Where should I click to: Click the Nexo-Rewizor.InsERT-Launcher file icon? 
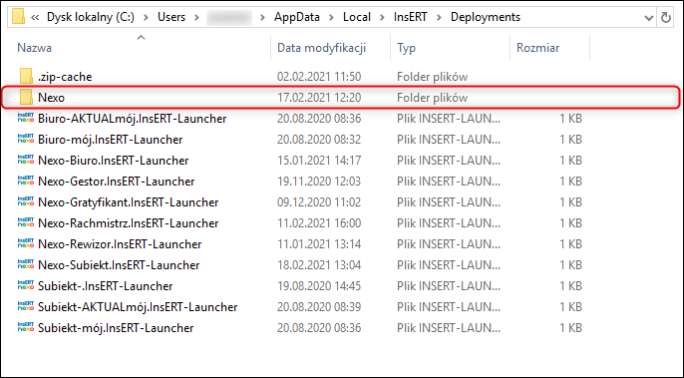point(26,243)
